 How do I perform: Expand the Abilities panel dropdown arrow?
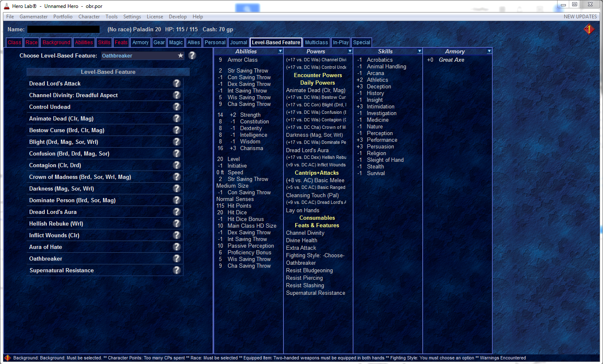[280, 51]
